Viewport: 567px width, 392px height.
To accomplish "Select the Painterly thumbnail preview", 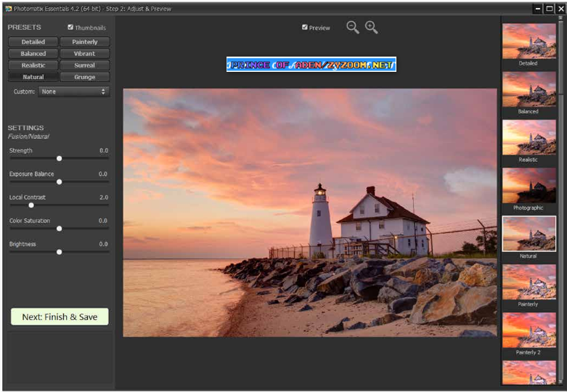I will (529, 282).
